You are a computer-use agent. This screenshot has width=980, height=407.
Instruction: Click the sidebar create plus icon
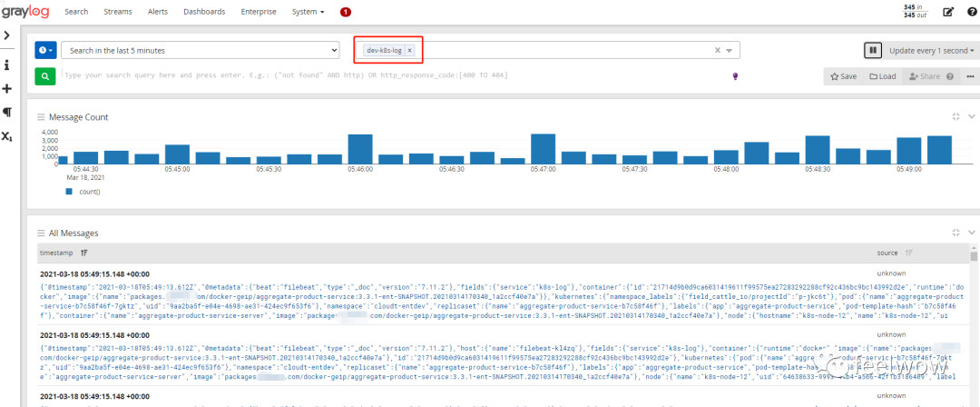pos(7,89)
